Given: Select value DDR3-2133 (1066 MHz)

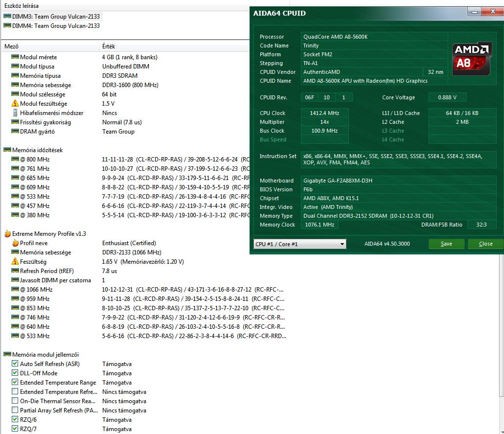Looking at the screenshot, I should (132, 252).
